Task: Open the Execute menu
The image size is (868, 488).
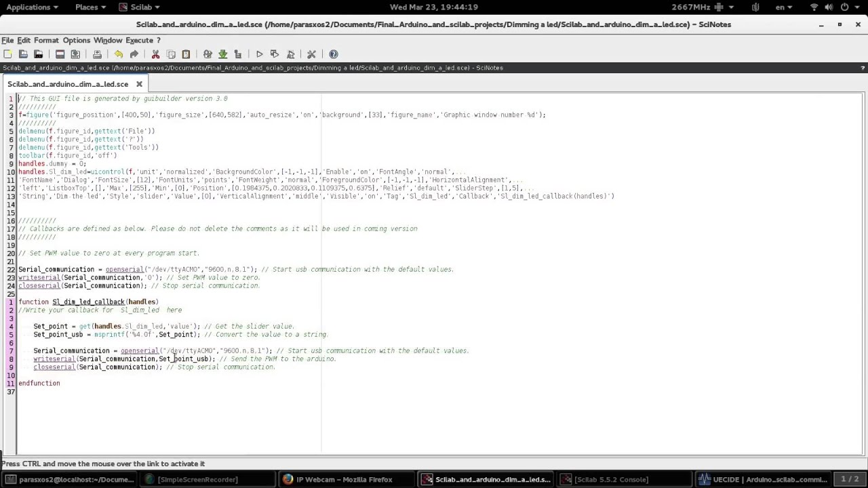Action: pos(139,40)
